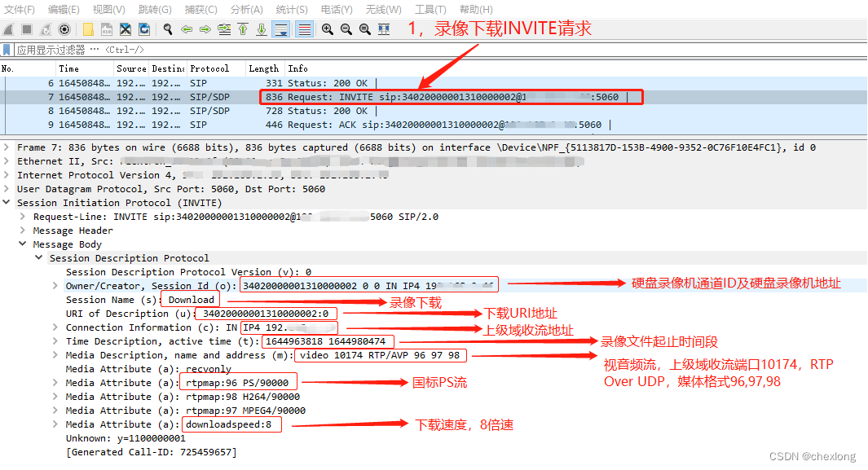Click the find packet magnifier icon
This screenshot has width=868, height=470.
point(168,29)
